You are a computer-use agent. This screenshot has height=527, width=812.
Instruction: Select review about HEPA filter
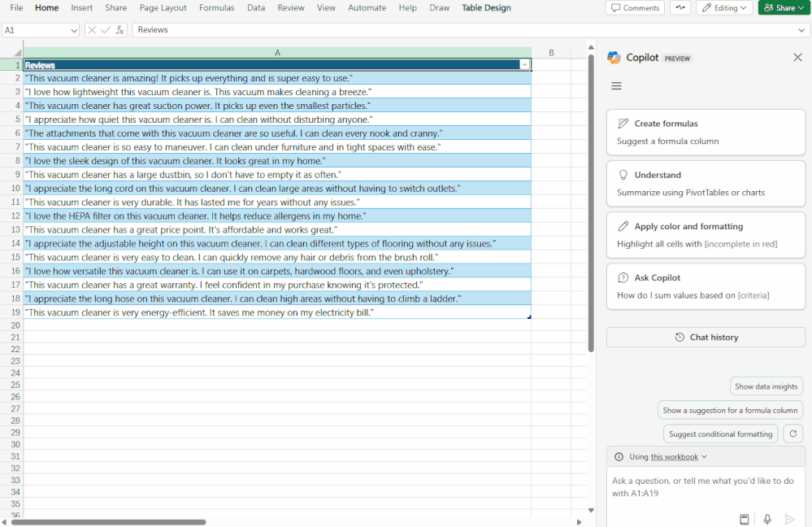point(277,216)
